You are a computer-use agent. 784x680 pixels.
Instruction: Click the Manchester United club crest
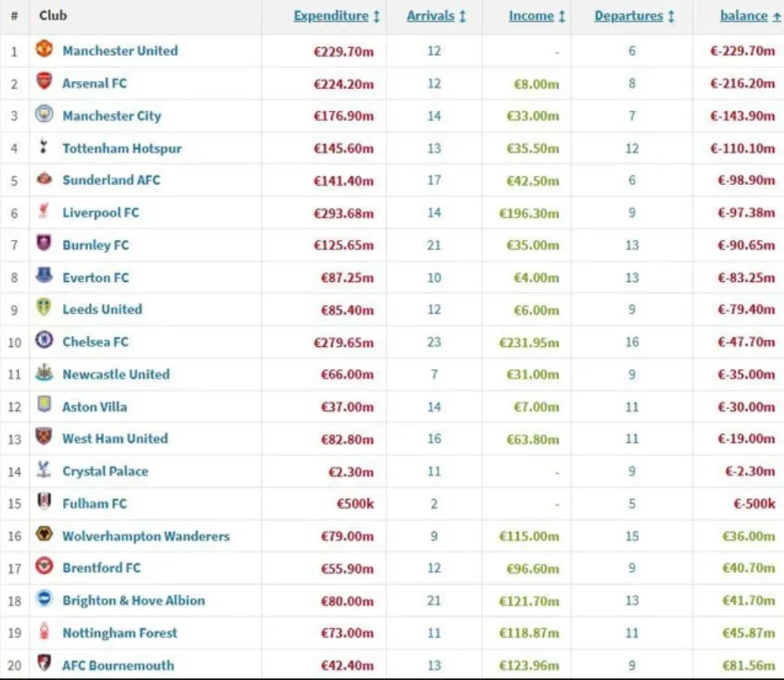(44, 50)
